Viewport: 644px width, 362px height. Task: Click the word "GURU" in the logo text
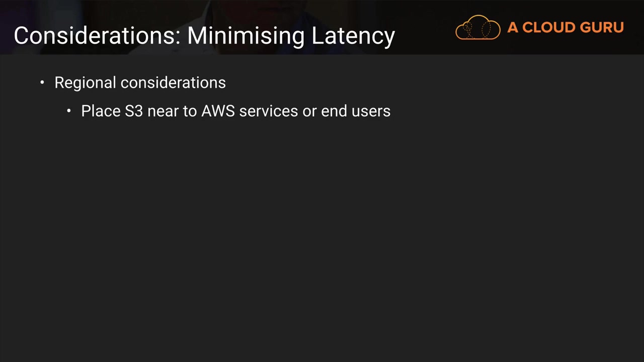click(602, 28)
